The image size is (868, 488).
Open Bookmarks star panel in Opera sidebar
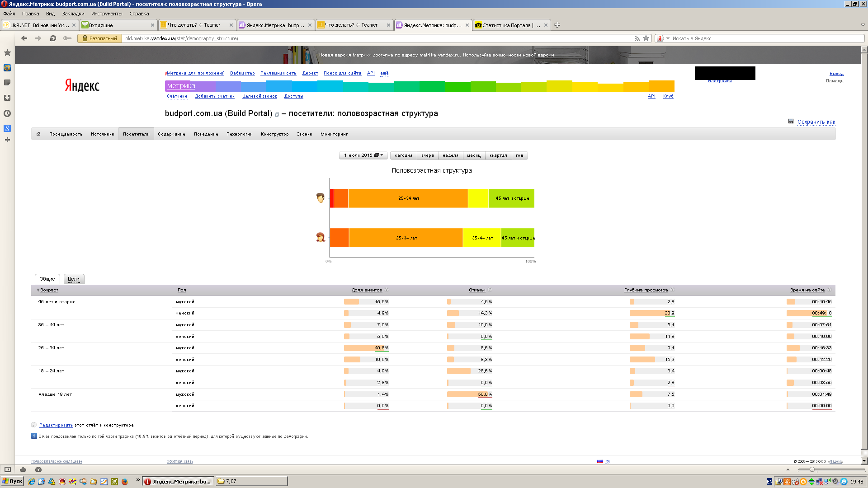7,53
